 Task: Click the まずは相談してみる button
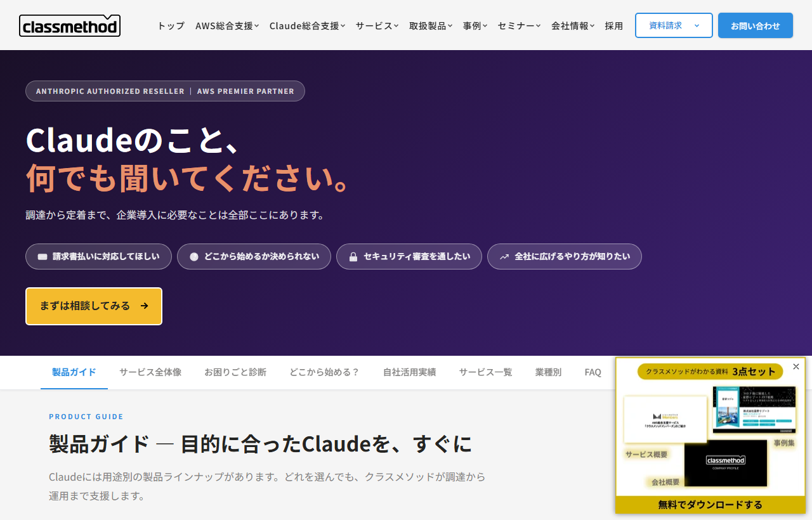(x=94, y=306)
